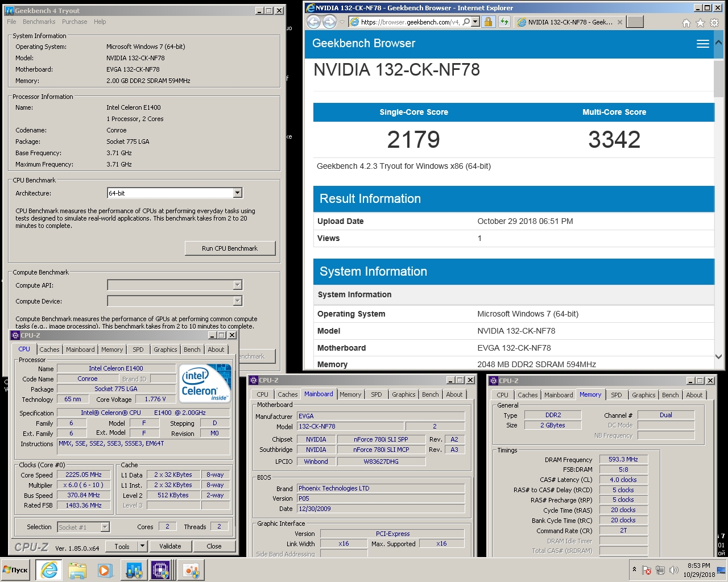Click the DRAM Frequency value 593.3 MHz
Image resolution: width=728 pixels, height=582 pixels.
(x=623, y=459)
